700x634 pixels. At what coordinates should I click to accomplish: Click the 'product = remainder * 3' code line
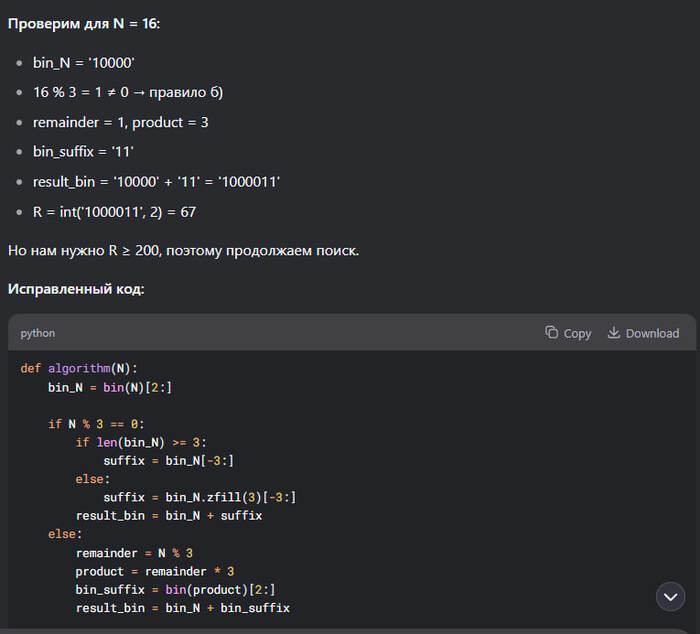pos(154,571)
